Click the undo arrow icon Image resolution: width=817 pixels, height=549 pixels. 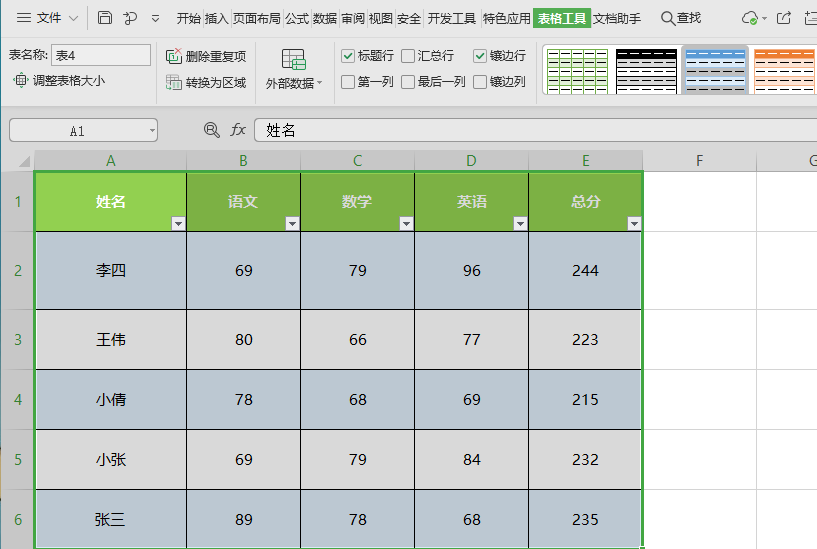point(130,18)
